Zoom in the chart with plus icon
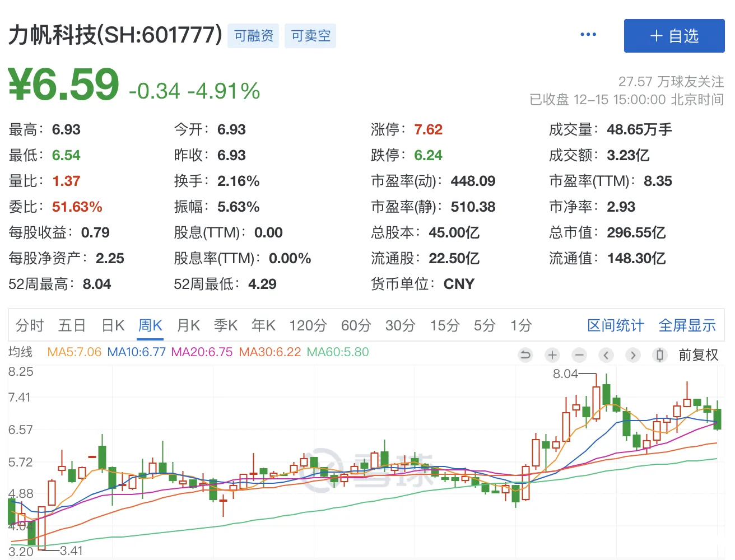The width and height of the screenshot is (735, 560). click(552, 355)
